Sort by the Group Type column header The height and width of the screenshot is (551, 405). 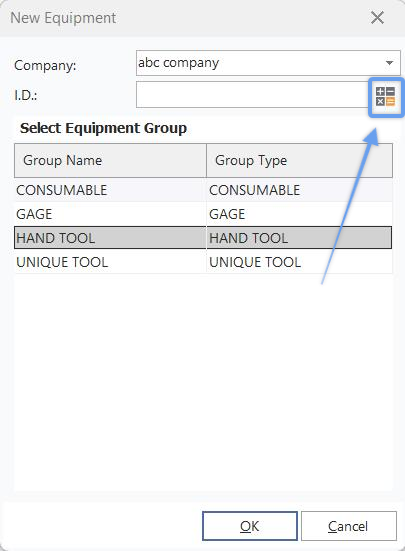tap(300, 161)
